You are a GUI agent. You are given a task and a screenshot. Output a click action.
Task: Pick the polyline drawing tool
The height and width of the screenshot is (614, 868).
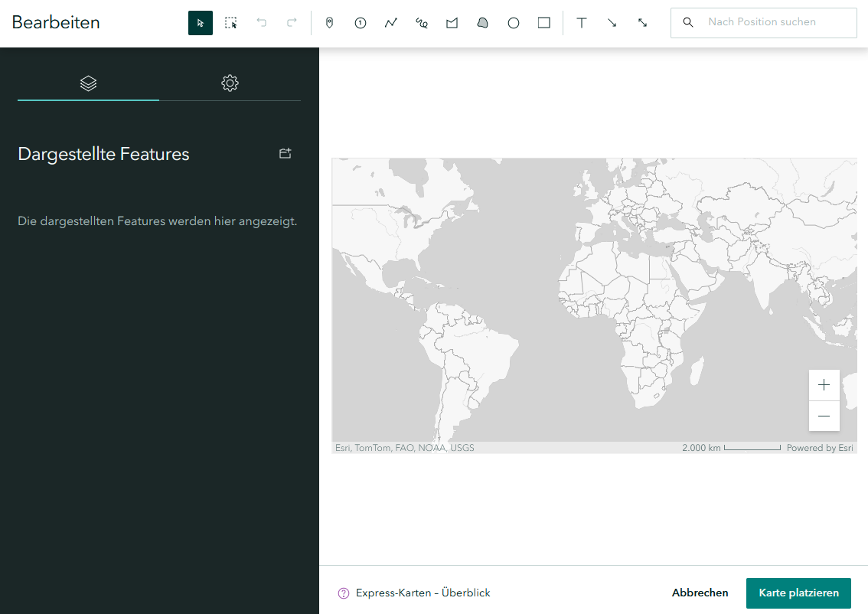coord(391,23)
